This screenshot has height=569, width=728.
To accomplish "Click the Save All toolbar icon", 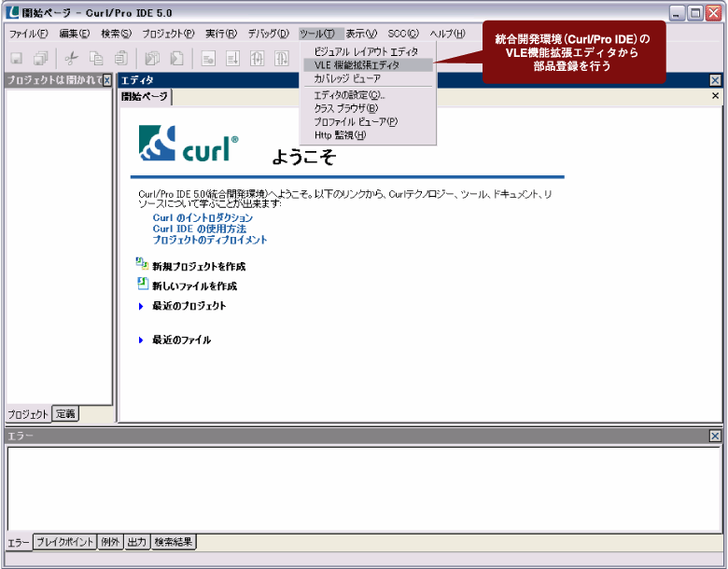I will tap(41, 58).
